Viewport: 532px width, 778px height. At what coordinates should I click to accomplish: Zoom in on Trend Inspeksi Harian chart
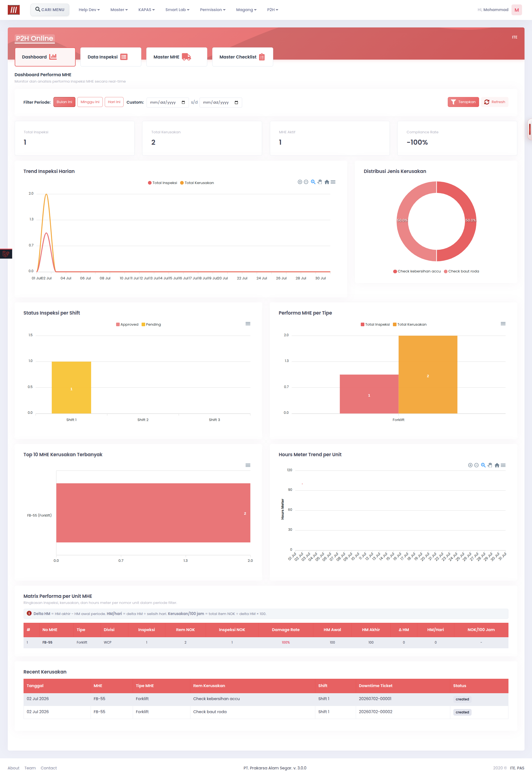300,182
